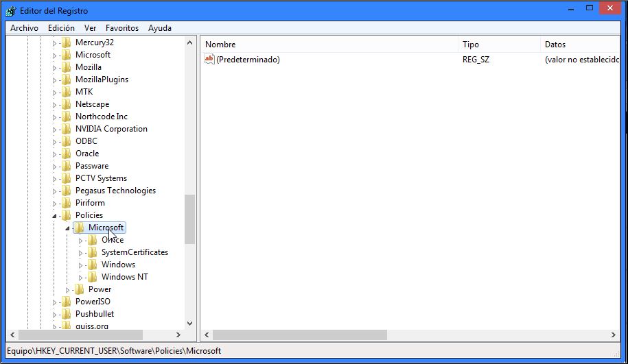Click the Pegasus Technologies folder icon
Image resolution: width=628 pixels, height=364 pixels.
coord(67,191)
